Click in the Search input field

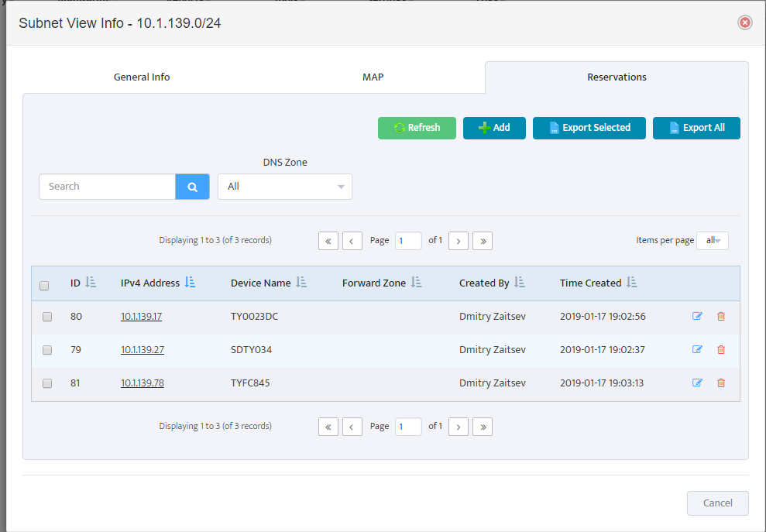coord(108,187)
